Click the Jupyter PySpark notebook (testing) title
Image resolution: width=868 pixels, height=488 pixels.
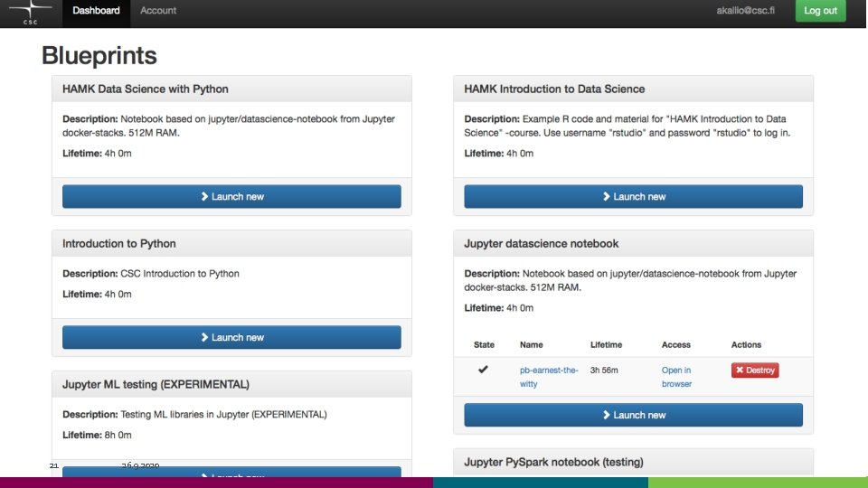[x=553, y=462]
